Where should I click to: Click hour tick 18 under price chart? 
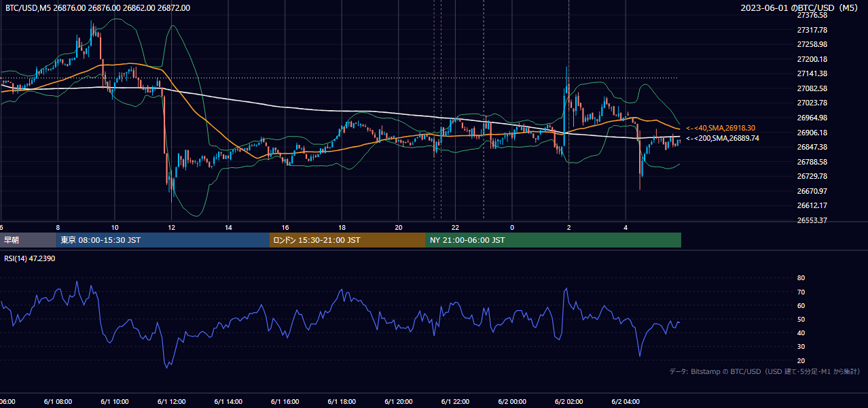click(342, 227)
